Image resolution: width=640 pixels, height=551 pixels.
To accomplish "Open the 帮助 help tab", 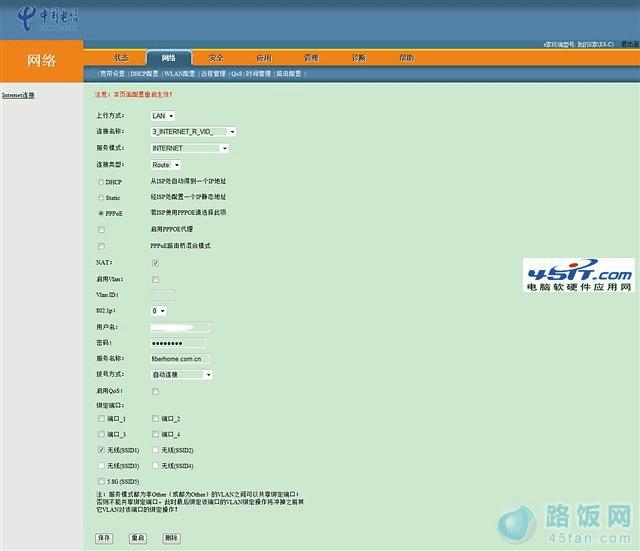I will pyautogui.click(x=407, y=58).
